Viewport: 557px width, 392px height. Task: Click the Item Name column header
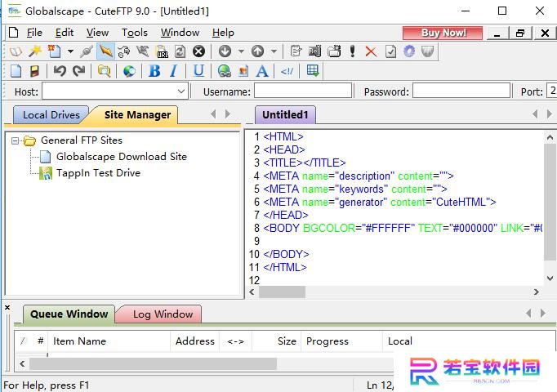109,341
